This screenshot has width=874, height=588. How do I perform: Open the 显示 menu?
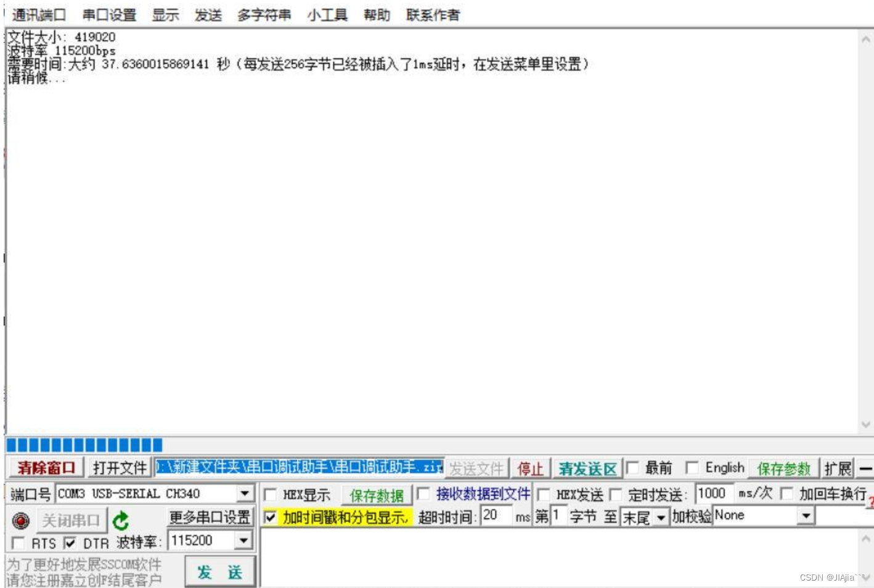[x=165, y=15]
